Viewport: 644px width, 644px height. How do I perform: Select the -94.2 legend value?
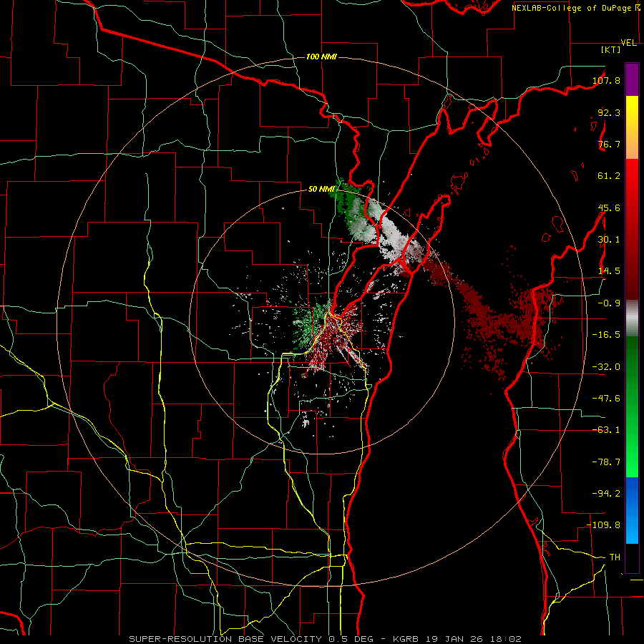tap(606, 494)
